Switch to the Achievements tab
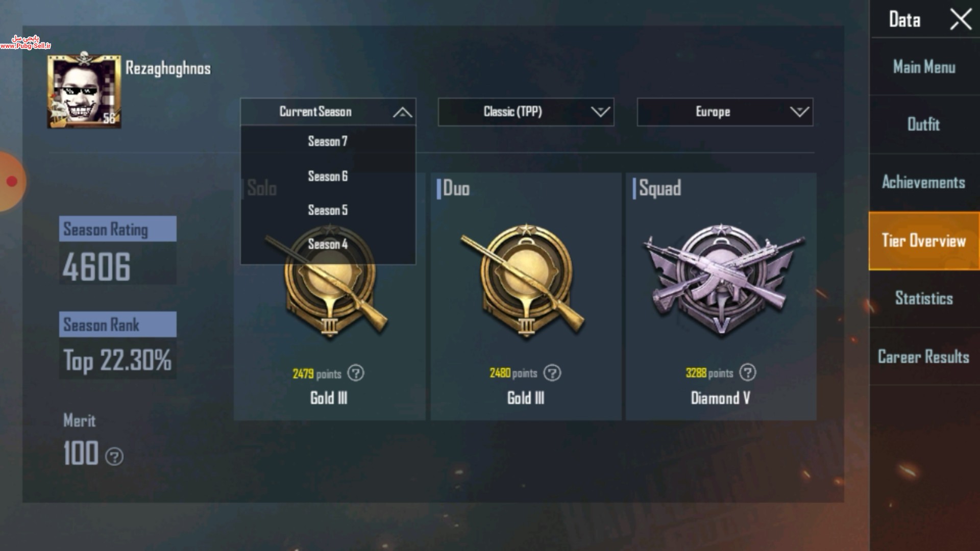 (924, 182)
